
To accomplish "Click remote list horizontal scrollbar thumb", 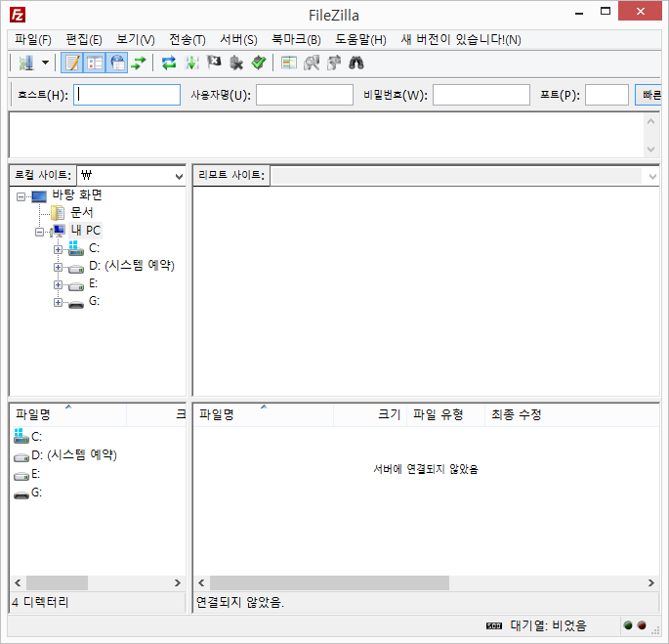I will point(329,583).
